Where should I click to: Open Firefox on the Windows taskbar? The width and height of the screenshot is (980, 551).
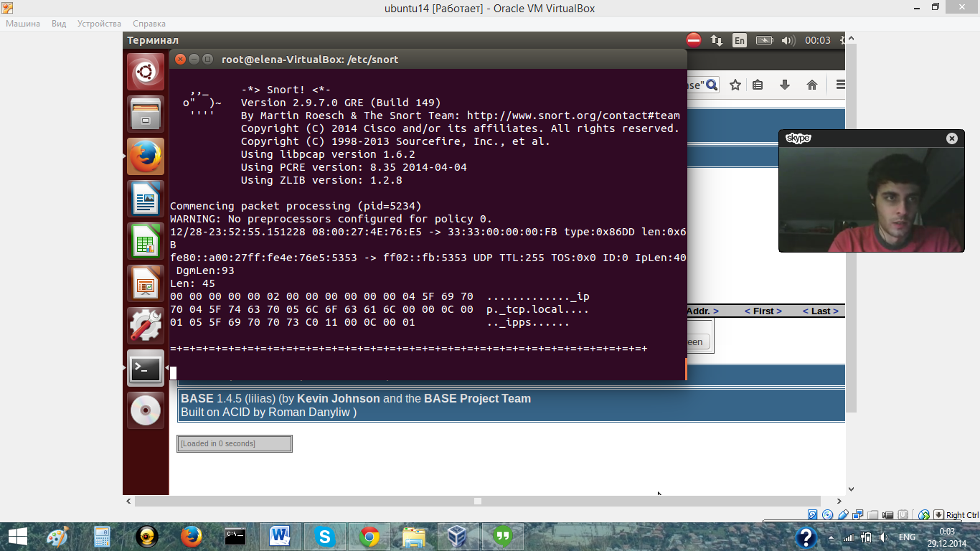click(191, 537)
